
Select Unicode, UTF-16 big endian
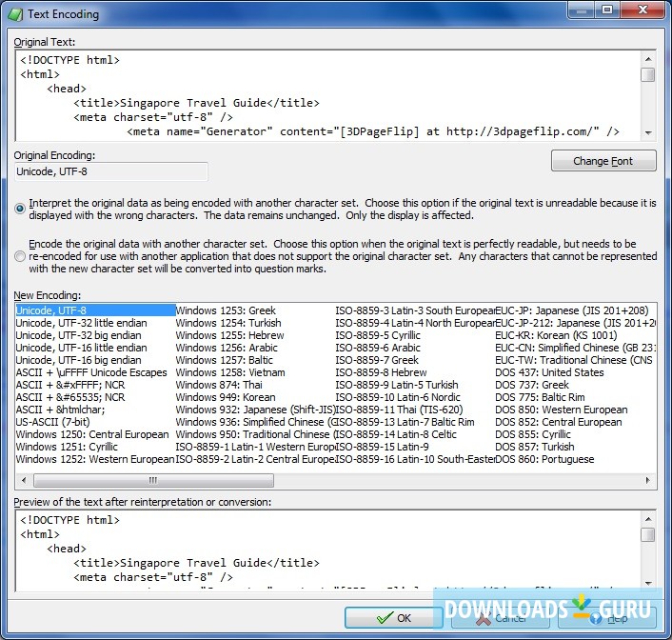[x=78, y=360]
